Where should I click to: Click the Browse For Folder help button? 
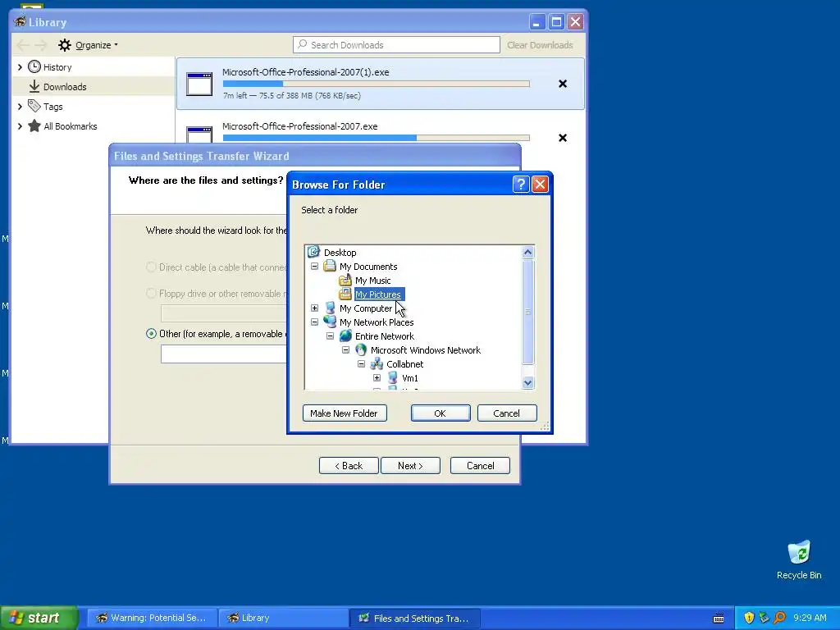[521, 185]
